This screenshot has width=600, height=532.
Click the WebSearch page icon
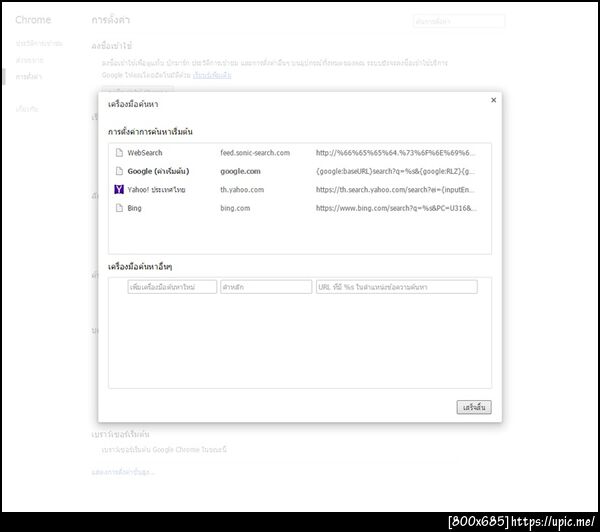click(119, 152)
